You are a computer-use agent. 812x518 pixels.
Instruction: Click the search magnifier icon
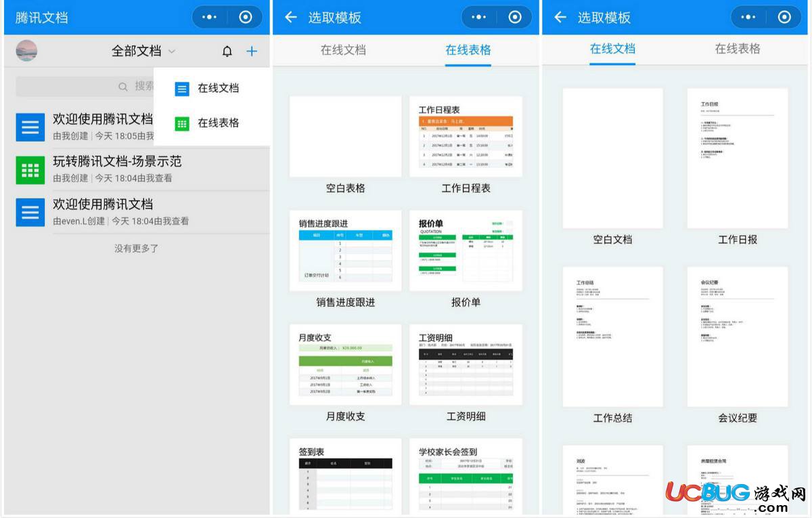click(x=123, y=87)
